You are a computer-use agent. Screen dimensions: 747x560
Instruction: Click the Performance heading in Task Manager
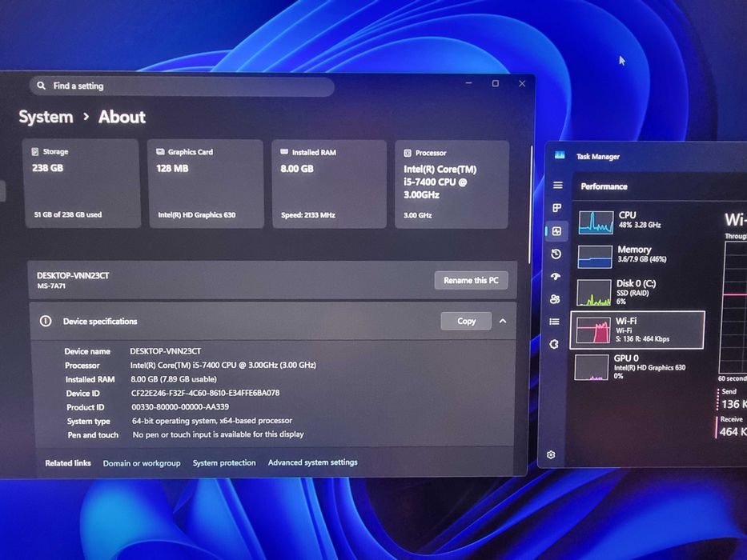point(604,186)
